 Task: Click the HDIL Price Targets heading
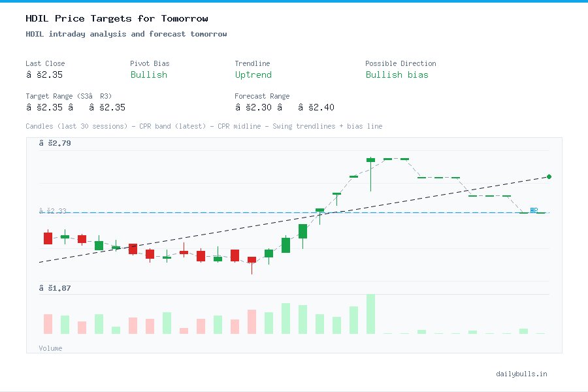point(116,18)
